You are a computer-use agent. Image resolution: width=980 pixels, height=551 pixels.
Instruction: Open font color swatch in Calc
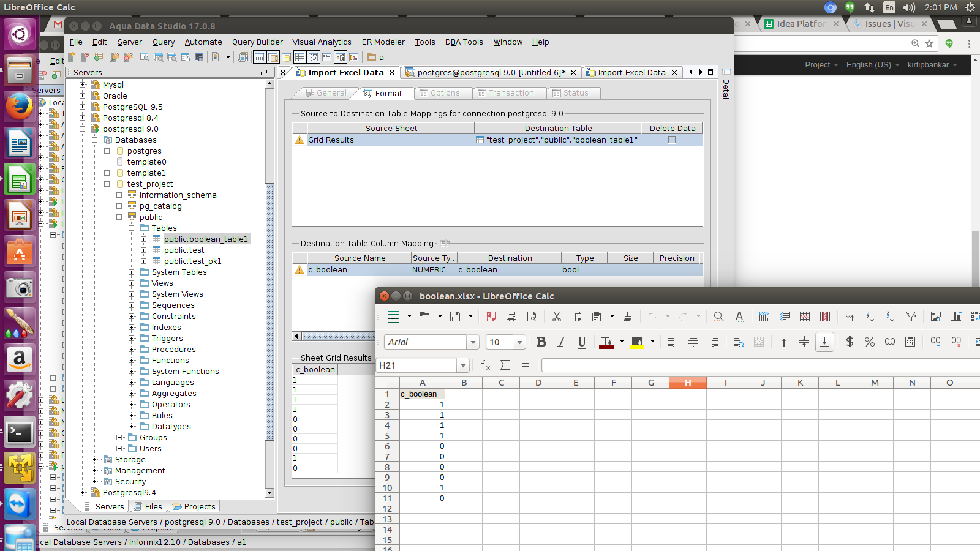tap(606, 342)
